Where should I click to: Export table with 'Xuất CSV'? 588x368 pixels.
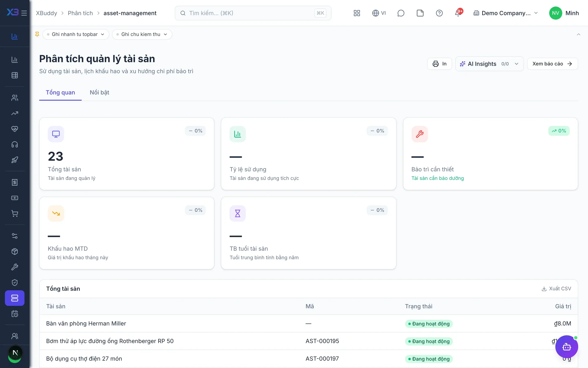coord(556,289)
